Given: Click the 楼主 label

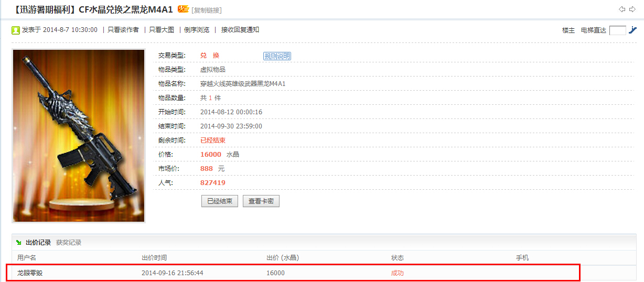Looking at the screenshot, I should point(568,30).
